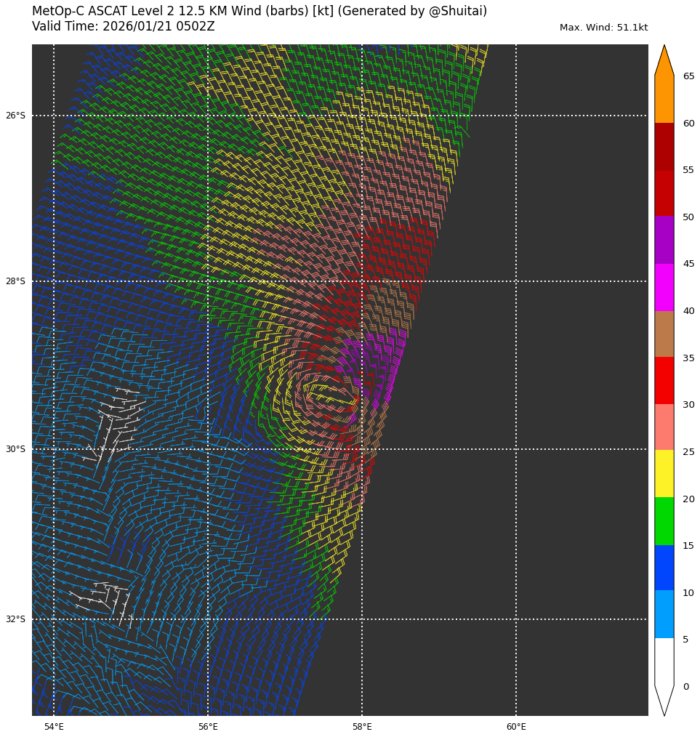Viewport: 700px width, 737px height.
Task: Click the purple 45-50 kt colorbar segment
Action: pos(664,240)
